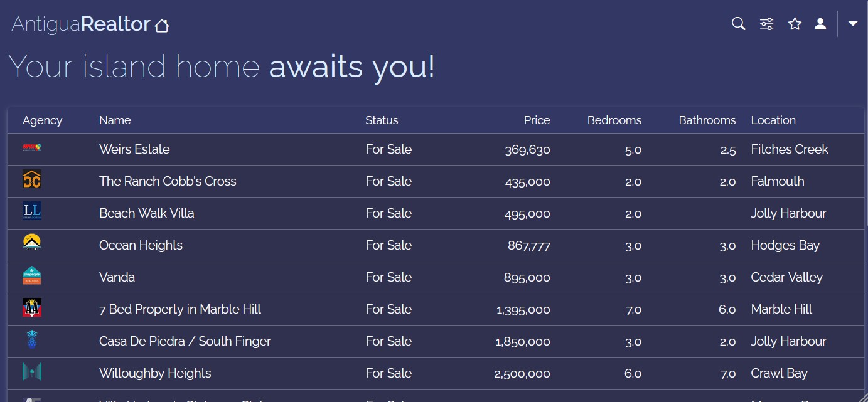
Task: Expand the top-right dropdown arrow
Action: [852, 24]
